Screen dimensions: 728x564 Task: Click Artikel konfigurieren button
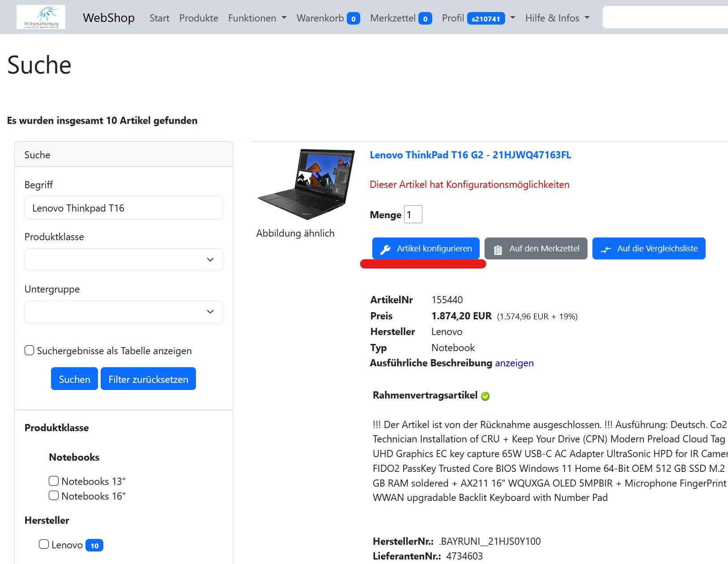[x=426, y=248]
